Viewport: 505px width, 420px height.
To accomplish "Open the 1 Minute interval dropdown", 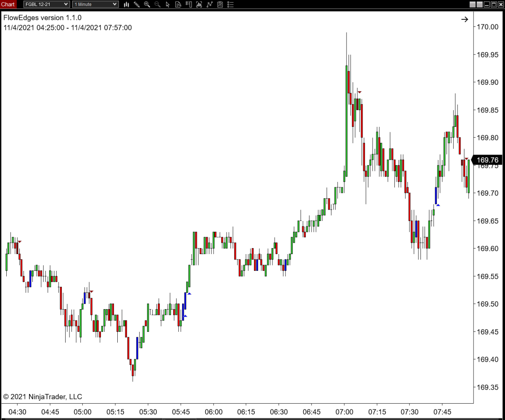I will point(95,4).
